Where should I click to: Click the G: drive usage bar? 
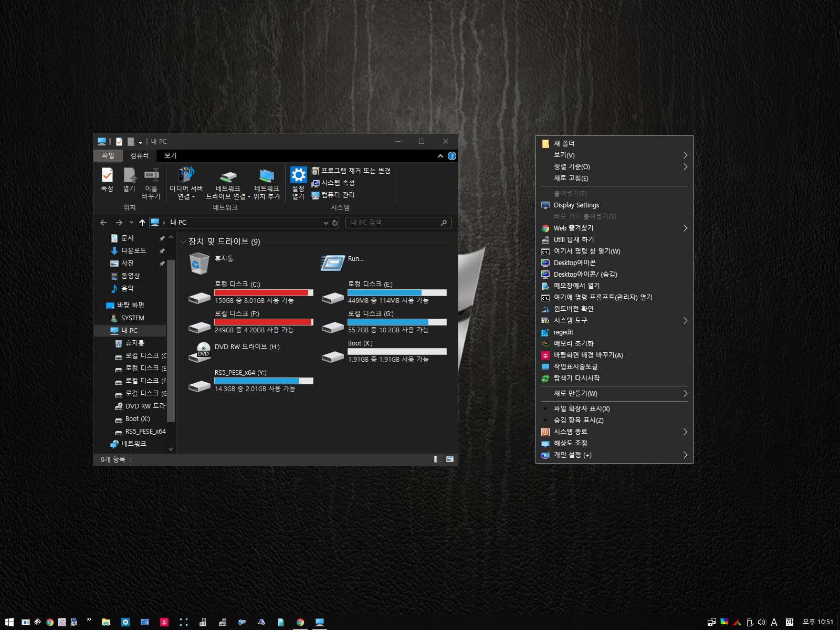pyautogui.click(x=397, y=322)
